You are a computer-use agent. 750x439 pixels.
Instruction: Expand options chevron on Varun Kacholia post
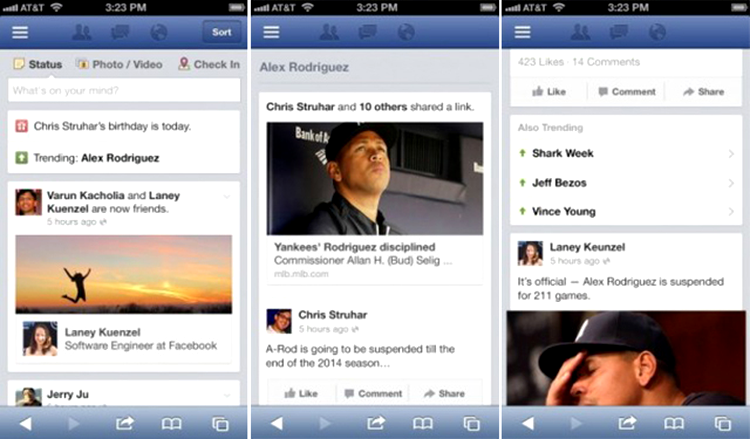pyautogui.click(x=227, y=196)
